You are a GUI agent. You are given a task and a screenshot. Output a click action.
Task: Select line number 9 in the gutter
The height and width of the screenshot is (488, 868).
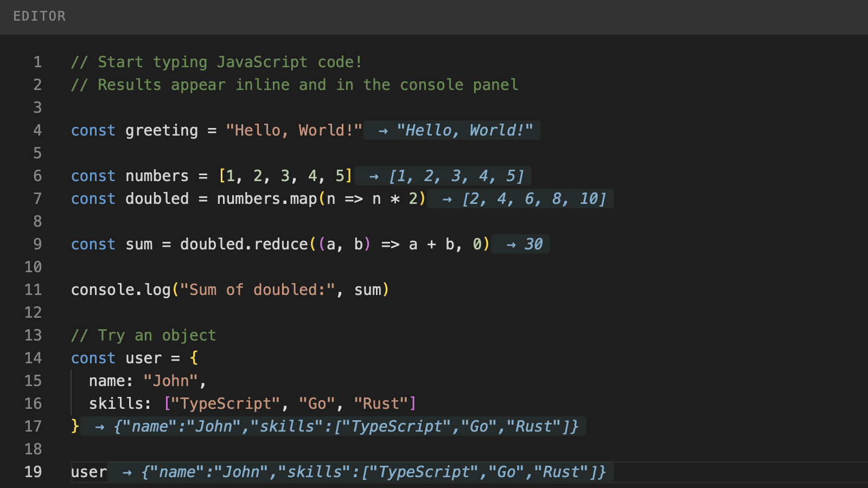[x=37, y=244]
